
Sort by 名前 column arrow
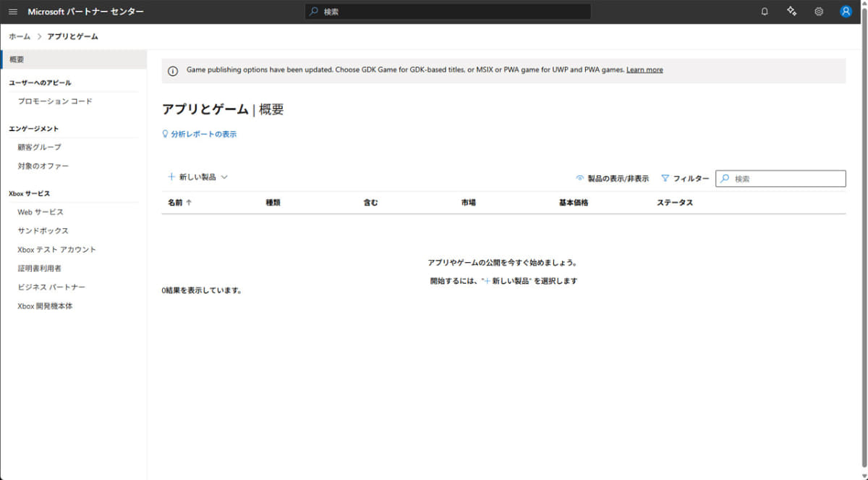point(189,203)
